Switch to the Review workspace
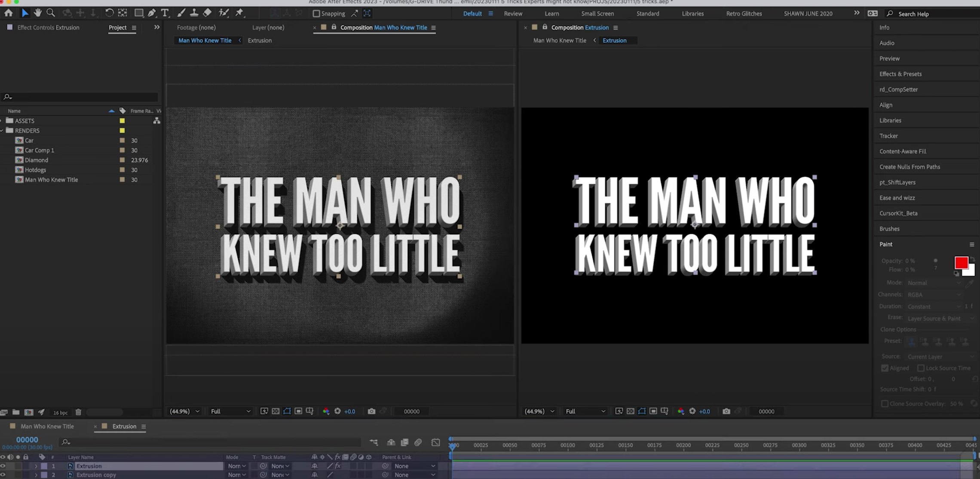980x479 pixels. 513,14
